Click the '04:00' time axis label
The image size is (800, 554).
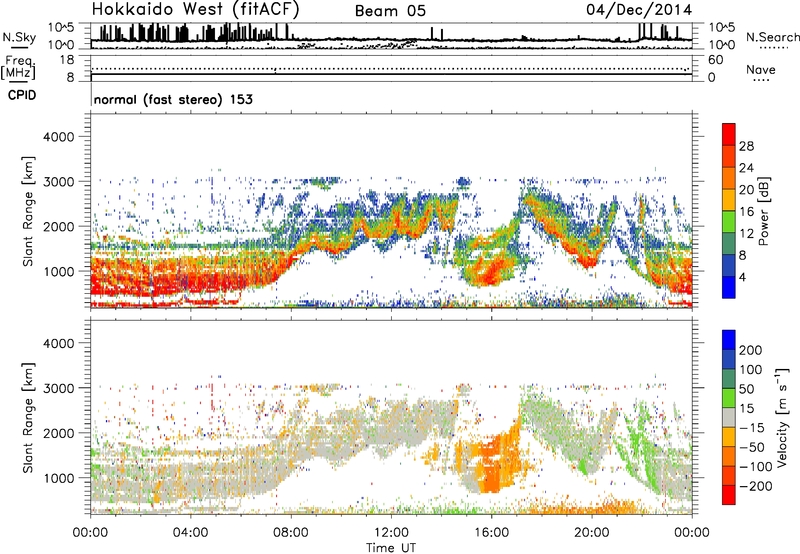click(190, 533)
